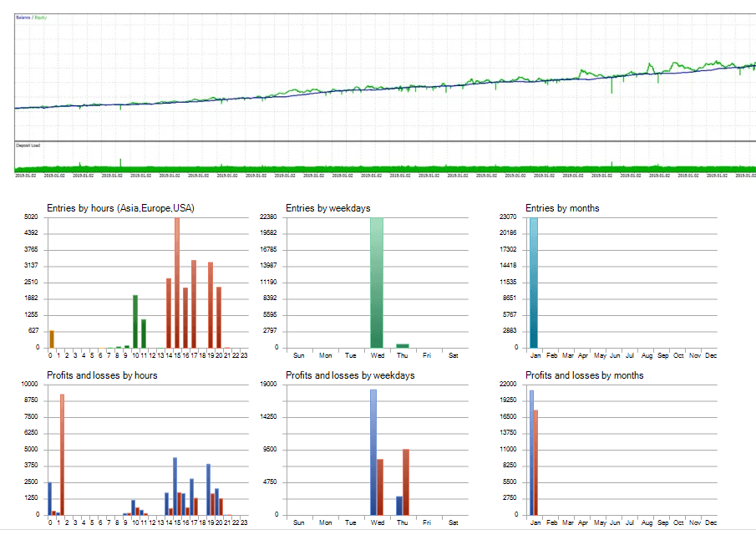Click the green Equity legend label
This screenshot has height=535, width=756.
coord(41,18)
